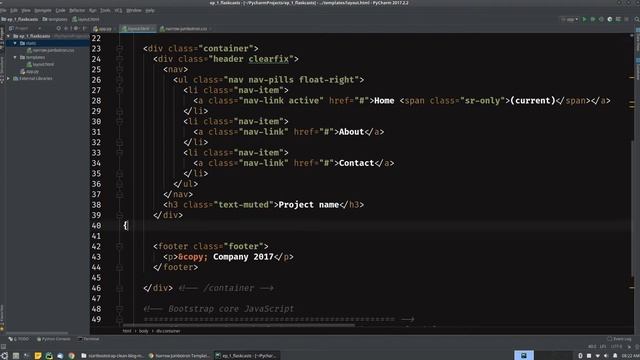This screenshot has height=360, width=640.
Task: Open the Run menu
Action: point(93,10)
